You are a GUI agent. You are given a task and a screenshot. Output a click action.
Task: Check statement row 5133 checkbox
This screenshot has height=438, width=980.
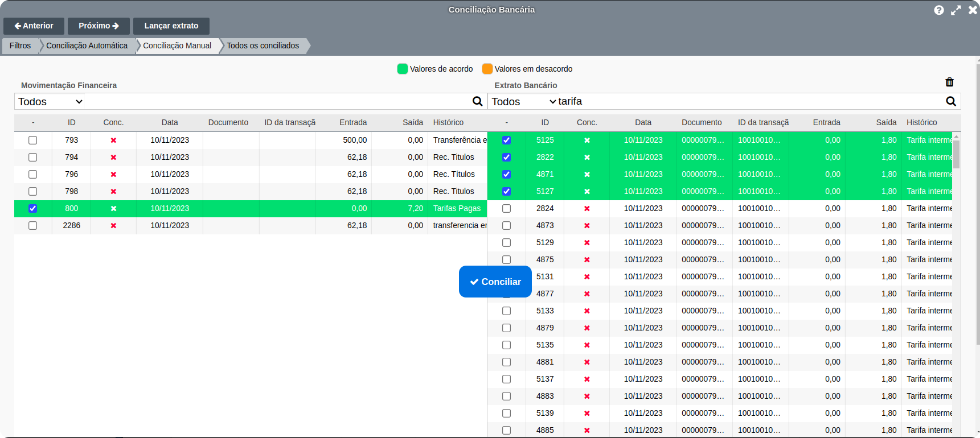click(x=506, y=311)
